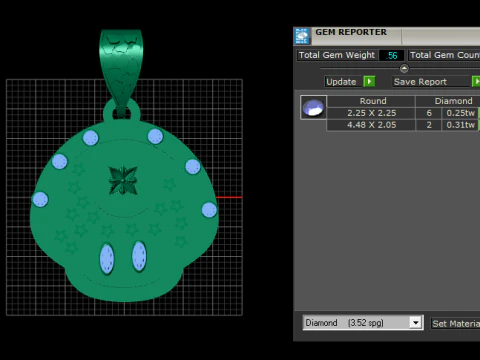This screenshot has width=480, height=360.
Task: Click the 0.31tw weight cell
Action: (460, 125)
